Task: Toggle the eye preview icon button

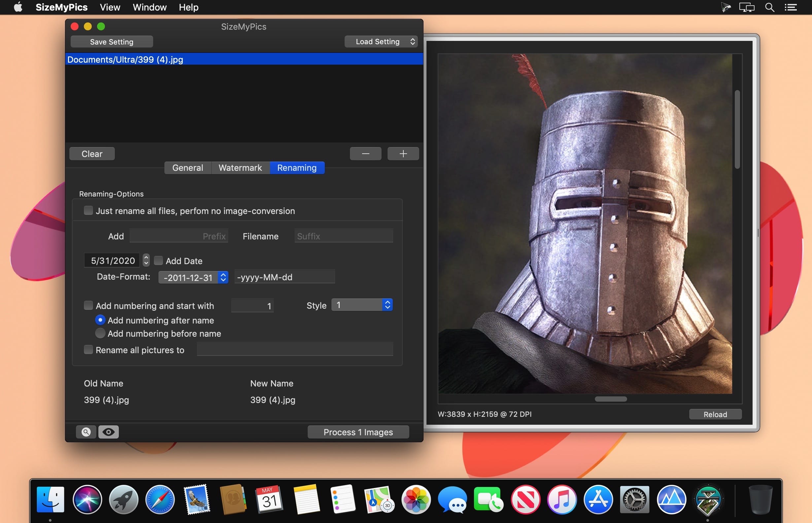Action: [108, 432]
